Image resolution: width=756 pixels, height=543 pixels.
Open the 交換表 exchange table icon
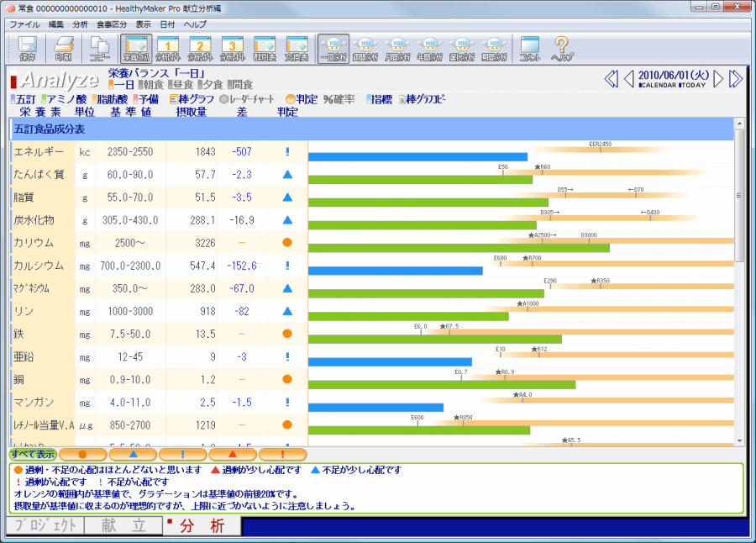tap(297, 49)
